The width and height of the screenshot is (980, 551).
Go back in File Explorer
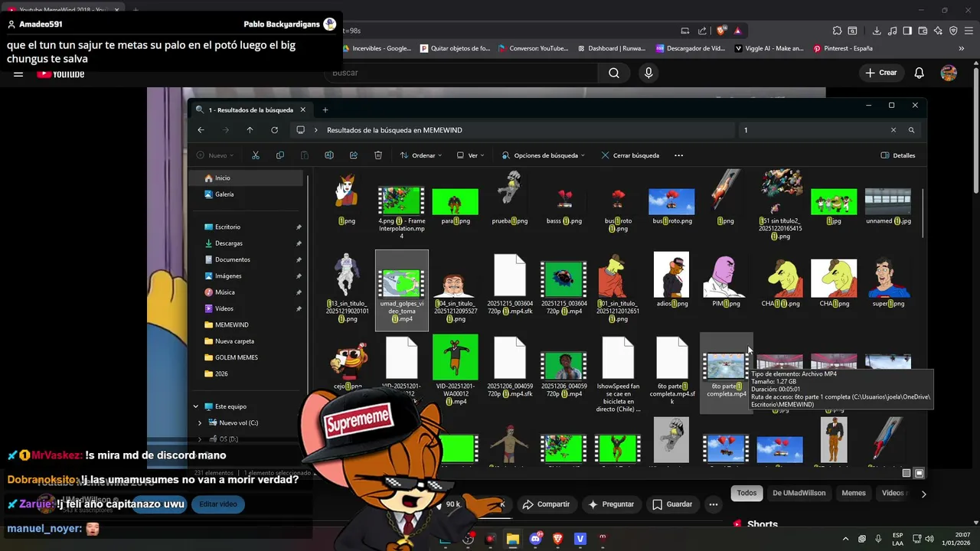[201, 130]
